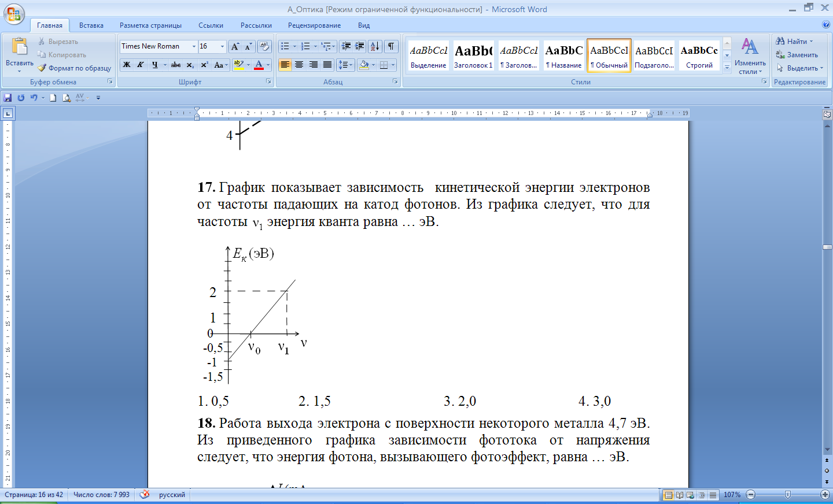The height and width of the screenshot is (504, 833).
Task: Expand the styles gallery more arrow
Action: click(x=727, y=68)
